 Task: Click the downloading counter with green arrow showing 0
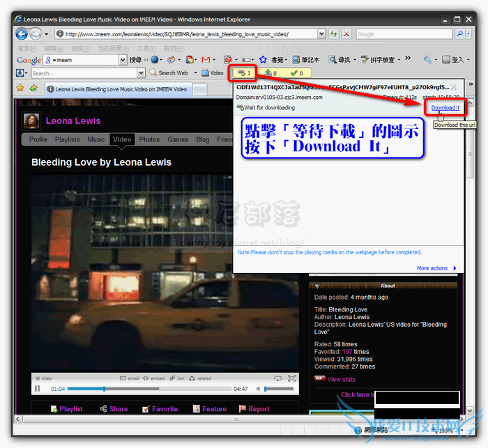(270, 73)
